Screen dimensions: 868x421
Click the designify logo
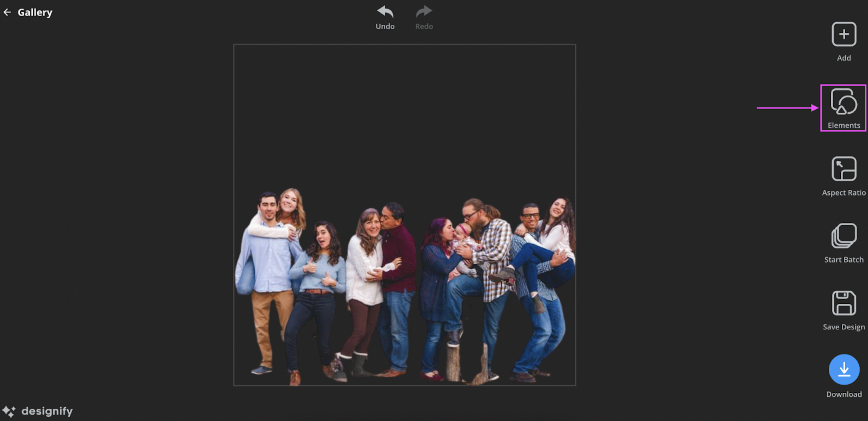click(37, 411)
